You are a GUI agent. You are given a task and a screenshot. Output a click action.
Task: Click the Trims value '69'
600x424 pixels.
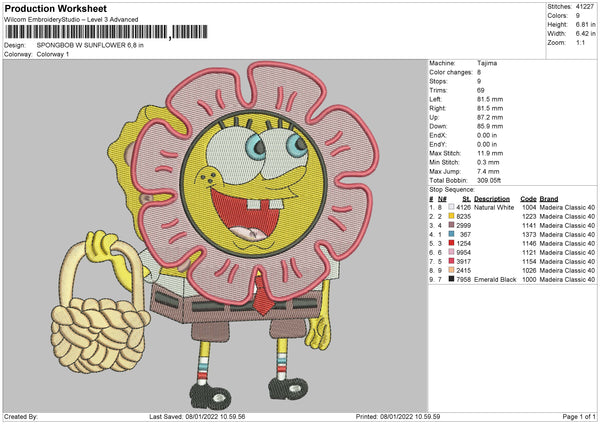coord(481,90)
